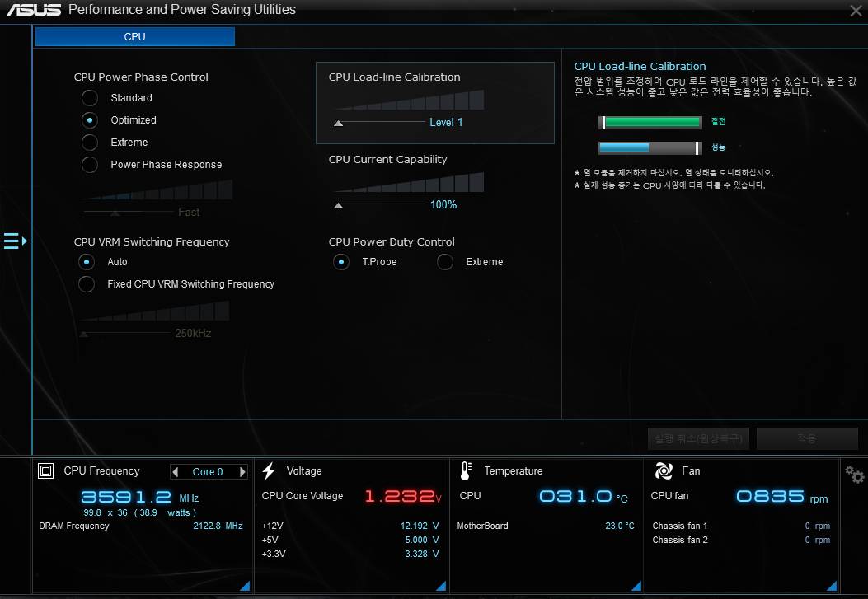This screenshot has width=868, height=599.
Task: Select Extreme power phase control
Action: [90, 143]
